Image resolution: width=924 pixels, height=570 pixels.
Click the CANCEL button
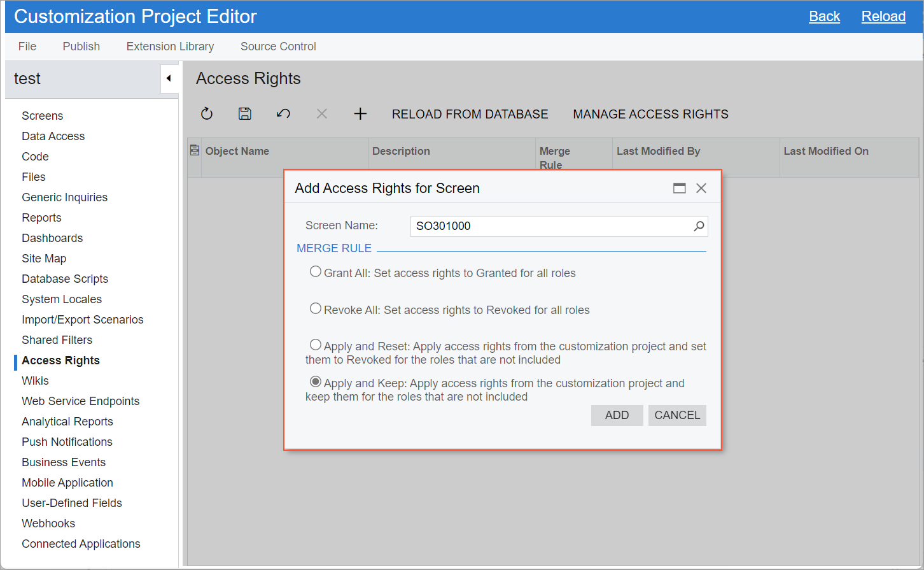(x=677, y=415)
